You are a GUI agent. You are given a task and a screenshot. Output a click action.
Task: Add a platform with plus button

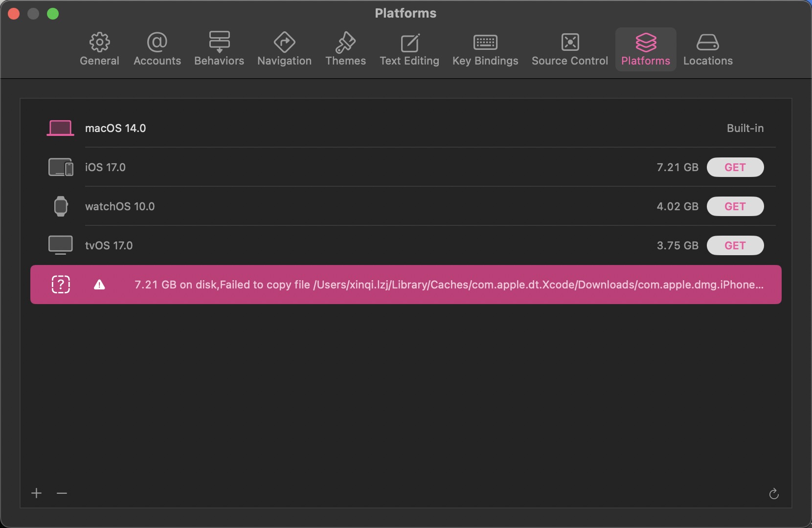click(x=37, y=493)
